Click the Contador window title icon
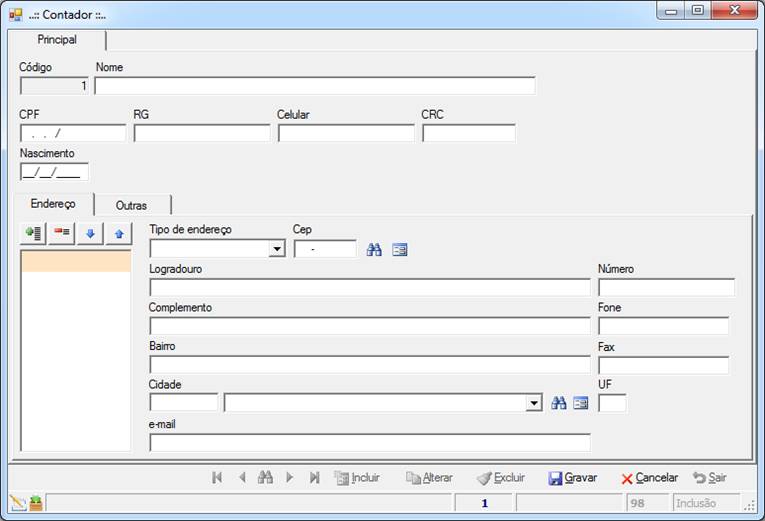 pyautogui.click(x=16, y=15)
